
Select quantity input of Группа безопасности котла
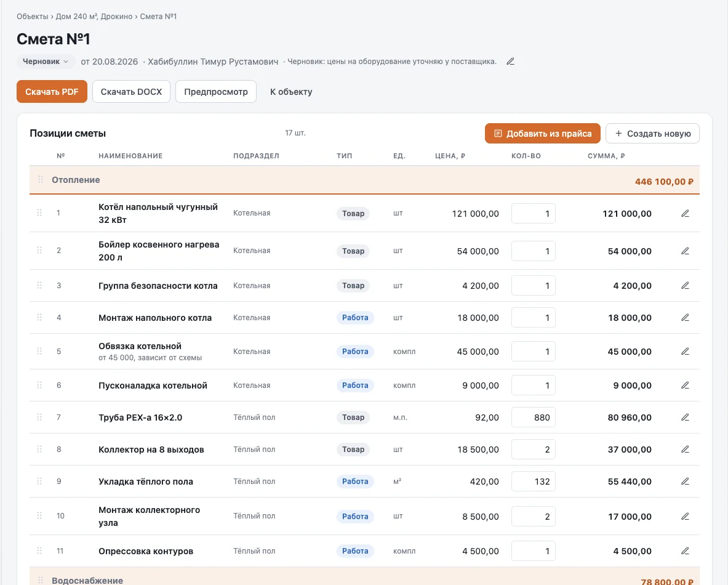click(x=533, y=285)
